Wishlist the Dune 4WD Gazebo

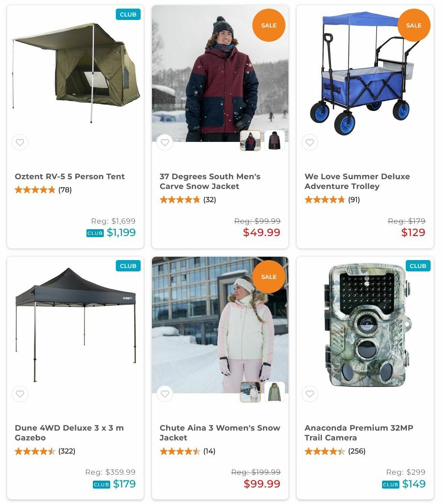click(20, 394)
